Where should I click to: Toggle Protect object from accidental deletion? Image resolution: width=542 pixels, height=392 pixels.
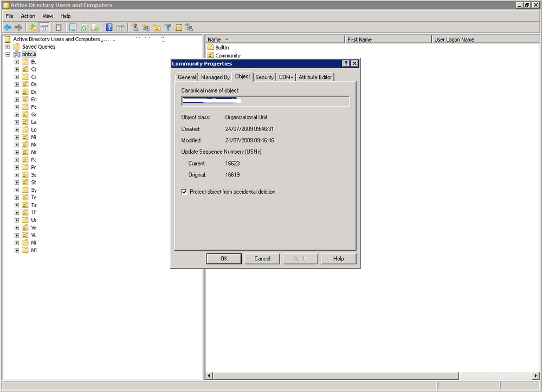184,192
